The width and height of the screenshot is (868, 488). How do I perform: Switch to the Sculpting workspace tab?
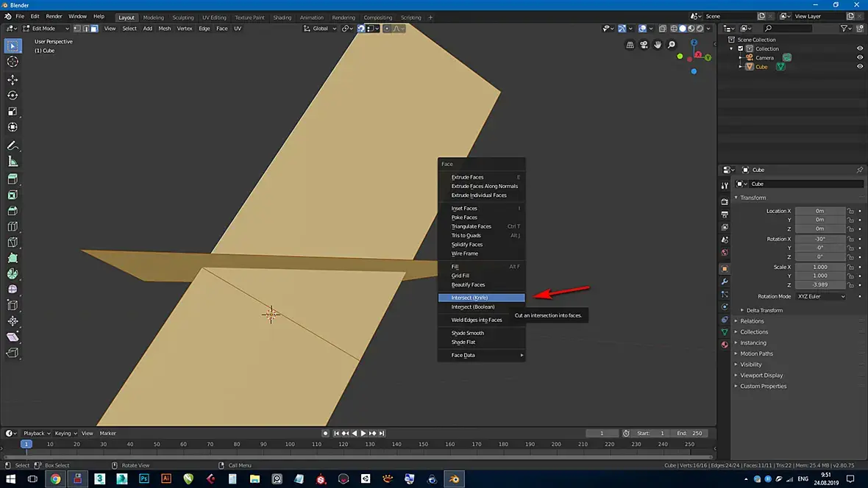point(182,18)
